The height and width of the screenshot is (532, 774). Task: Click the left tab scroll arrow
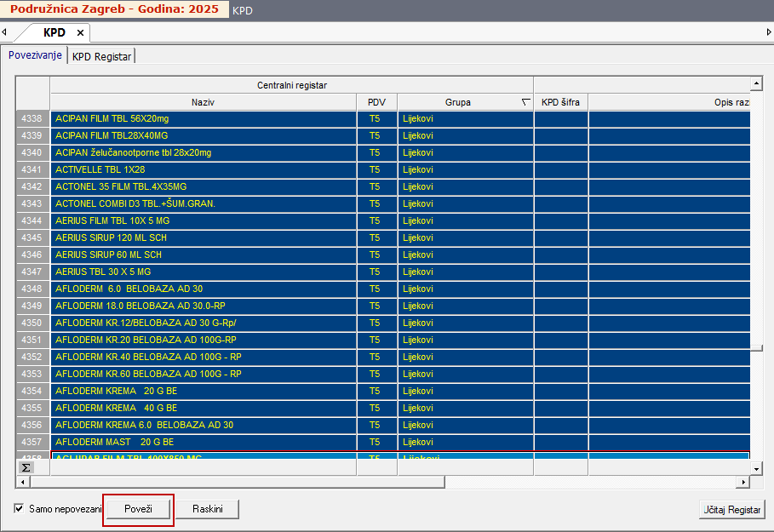(4, 32)
